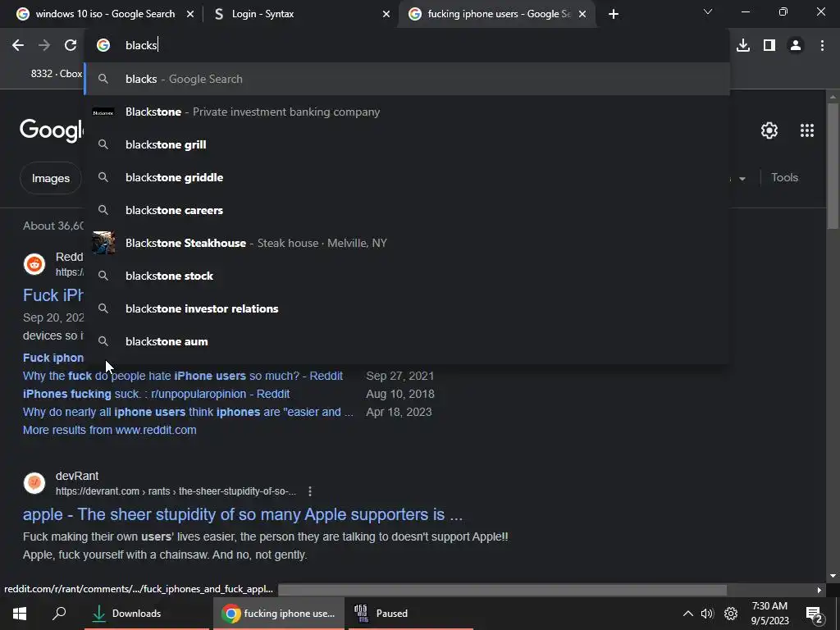Click the horizontal scrollbar thumb

503,591
